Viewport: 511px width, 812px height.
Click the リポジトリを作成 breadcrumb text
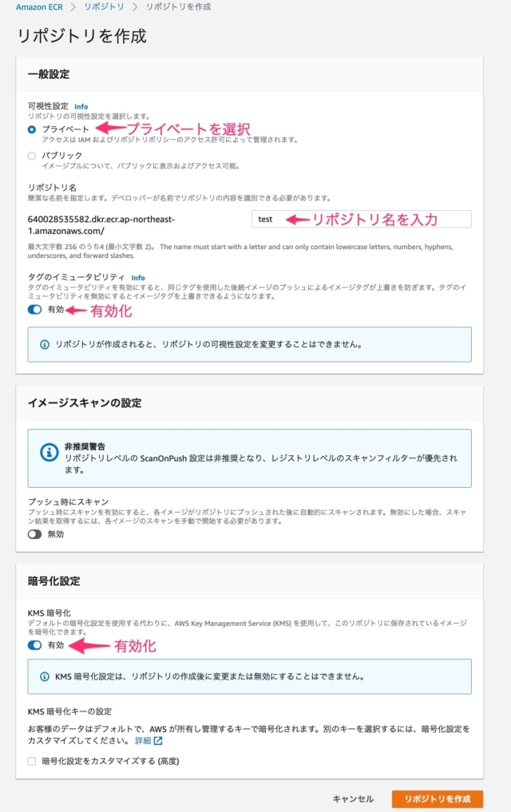tap(178, 7)
